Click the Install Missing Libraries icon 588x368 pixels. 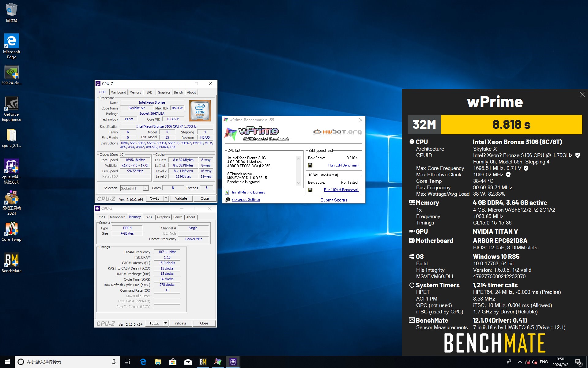click(x=227, y=192)
